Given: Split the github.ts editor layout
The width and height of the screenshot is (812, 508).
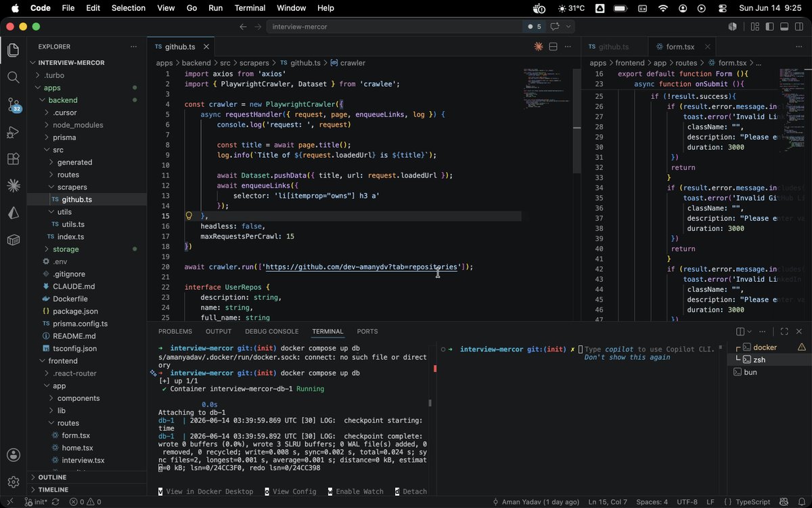Looking at the screenshot, I should 553,47.
